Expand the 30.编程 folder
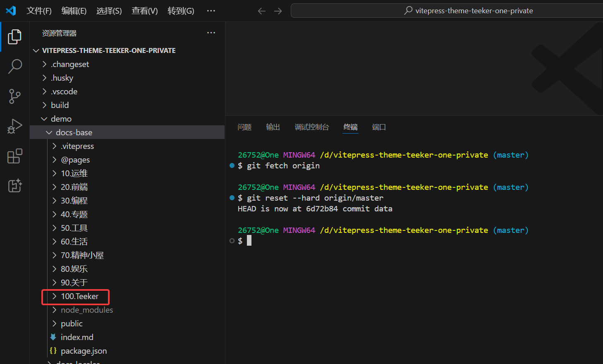Screen dimensions: 603x364 pos(127,201)
